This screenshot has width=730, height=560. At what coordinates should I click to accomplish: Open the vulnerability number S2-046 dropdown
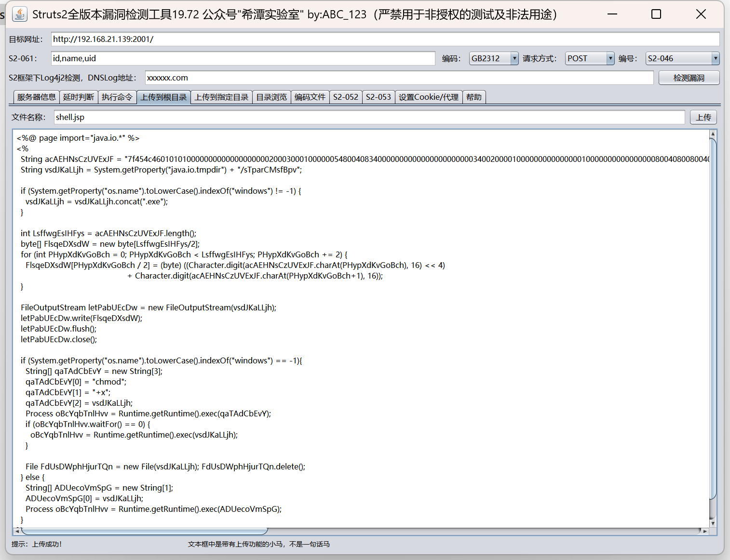(682, 58)
